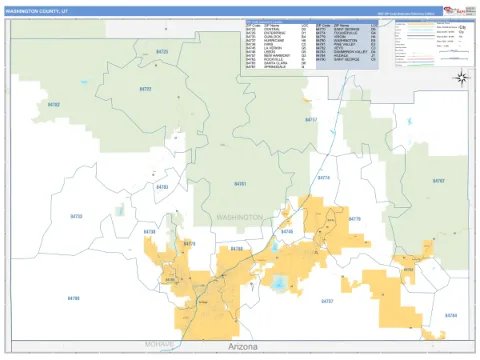Click the 'MOHAVE' county label
The width and height of the screenshot is (480, 360).
point(159,344)
